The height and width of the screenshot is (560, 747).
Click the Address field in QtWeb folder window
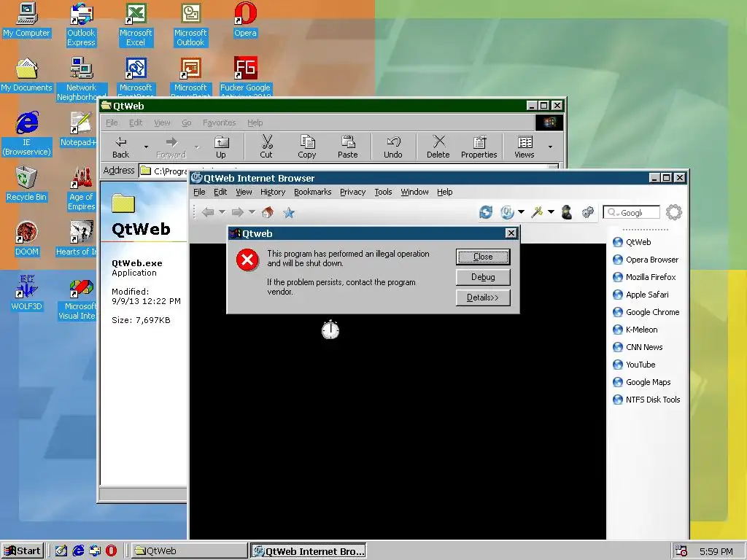350,169
